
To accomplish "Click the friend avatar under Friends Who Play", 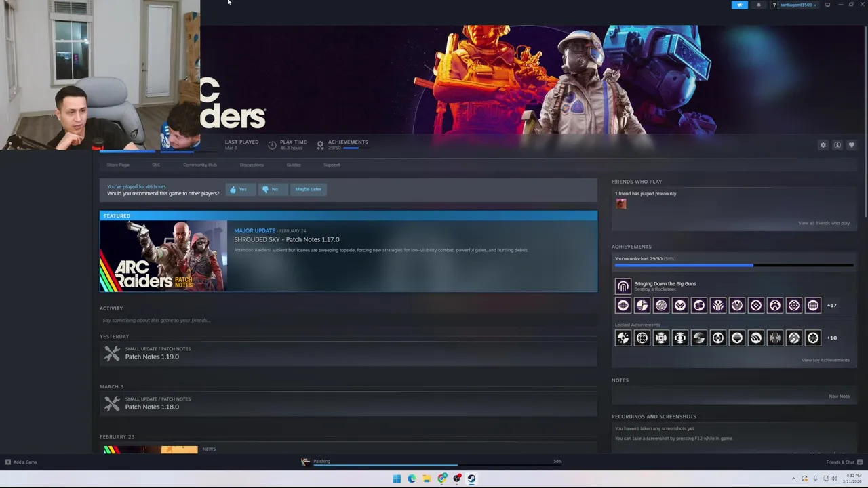I will coord(621,204).
